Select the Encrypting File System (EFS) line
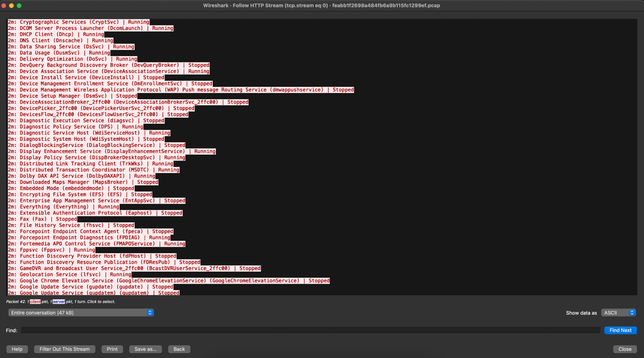The height and width of the screenshot is (358, 644). pyautogui.click(x=80, y=194)
